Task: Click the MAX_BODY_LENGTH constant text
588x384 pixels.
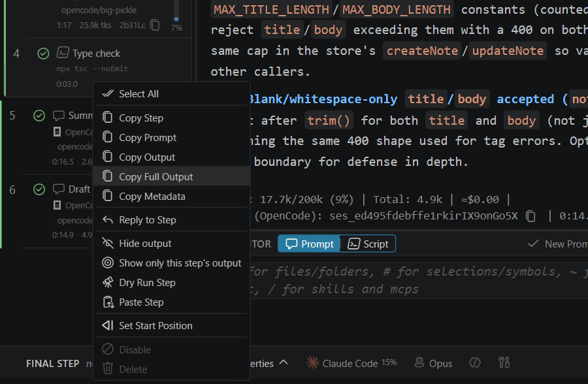Action: coord(397,10)
